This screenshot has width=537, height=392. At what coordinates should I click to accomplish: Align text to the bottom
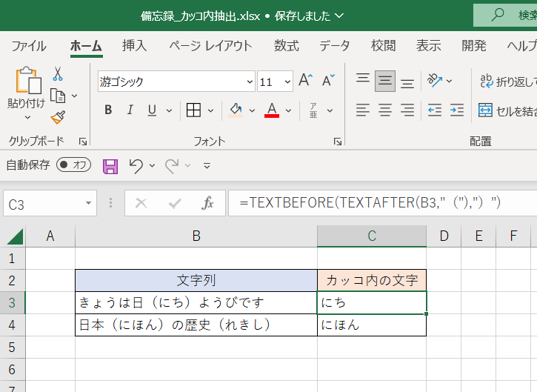[x=407, y=82]
